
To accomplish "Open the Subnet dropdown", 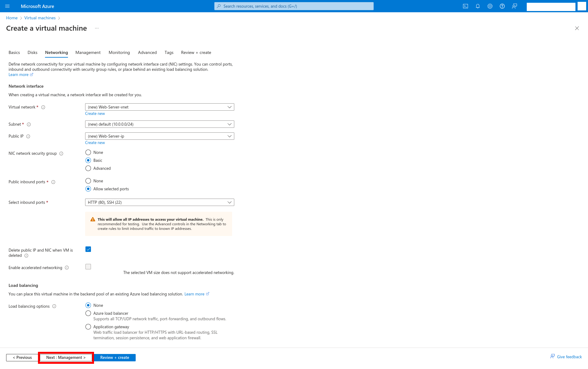I will (x=159, y=124).
